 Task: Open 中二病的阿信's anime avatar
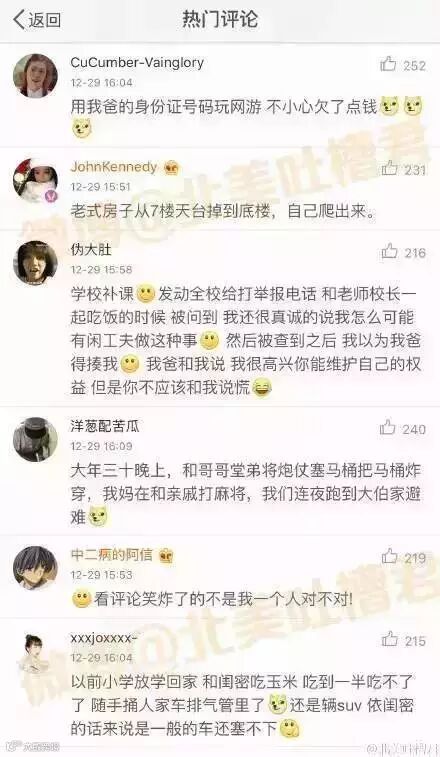click(x=35, y=568)
